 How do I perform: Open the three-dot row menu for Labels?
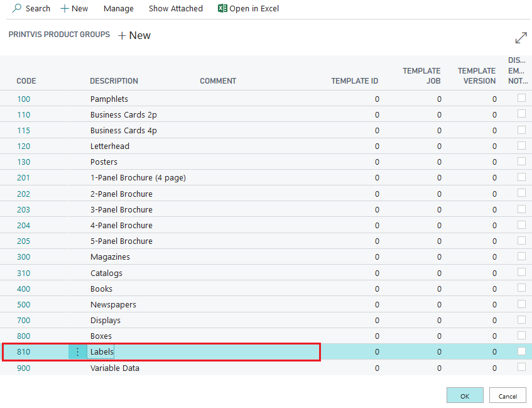77,352
